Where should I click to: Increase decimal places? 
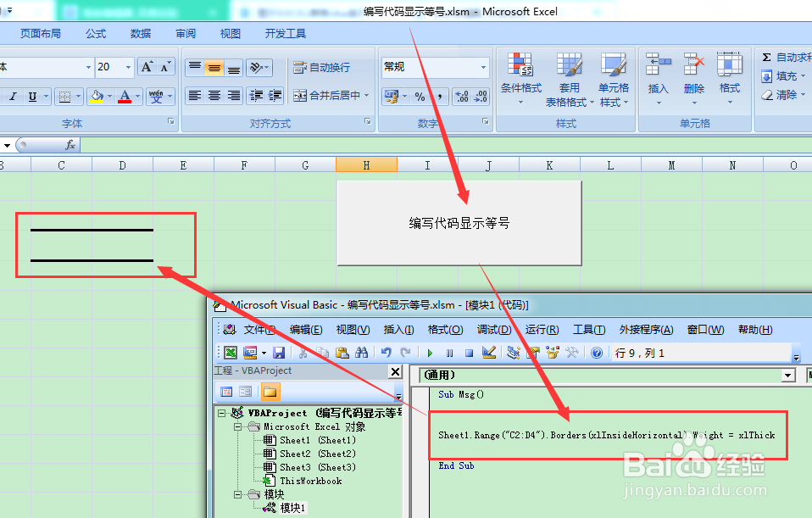point(461,97)
